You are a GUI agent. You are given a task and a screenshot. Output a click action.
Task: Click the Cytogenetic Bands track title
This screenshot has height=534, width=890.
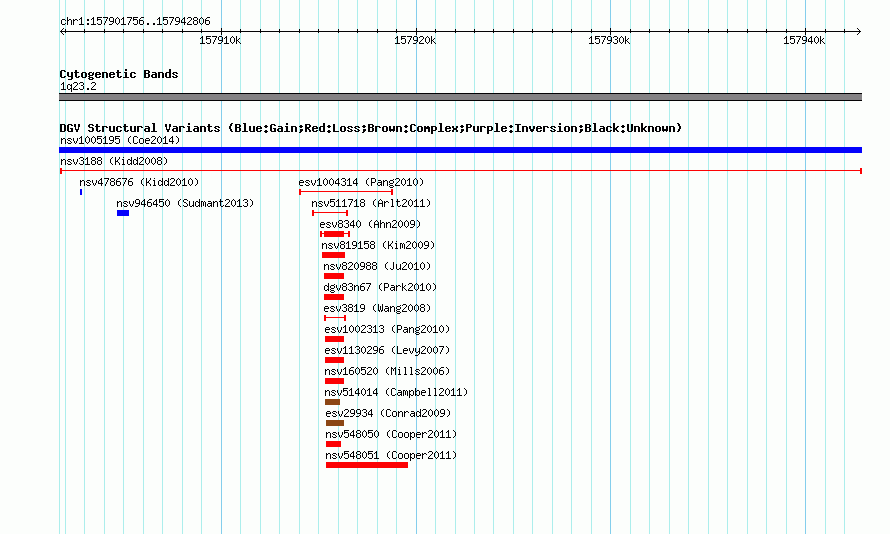coord(119,74)
